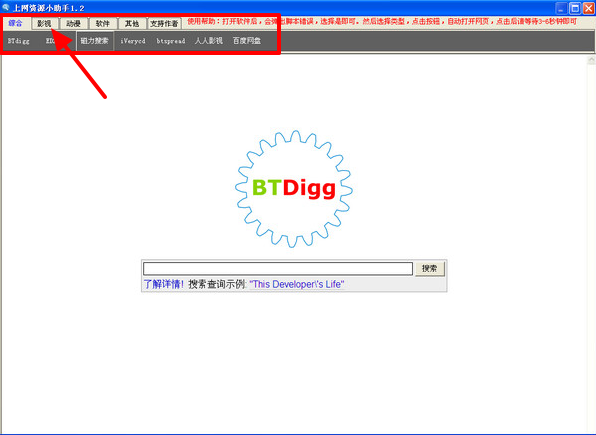Open the 软件 tab
The height and width of the screenshot is (435, 596).
point(103,24)
